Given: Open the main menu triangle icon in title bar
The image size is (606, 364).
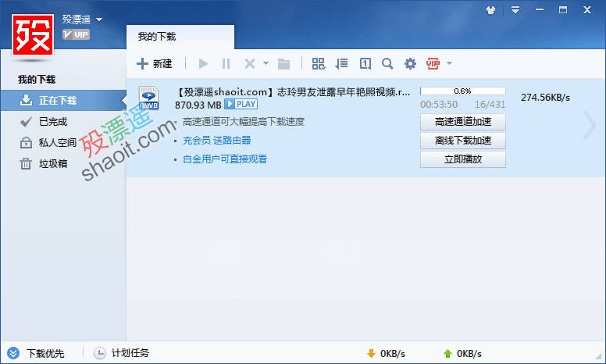Looking at the screenshot, I should [x=515, y=10].
